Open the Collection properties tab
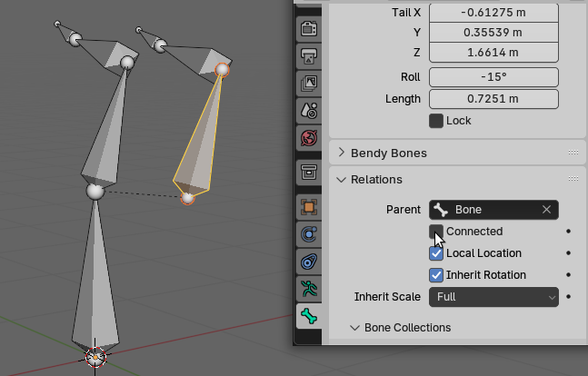588x376 pixels. (309, 173)
